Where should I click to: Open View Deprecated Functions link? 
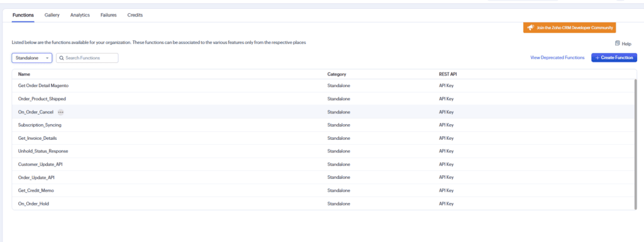pos(557,57)
